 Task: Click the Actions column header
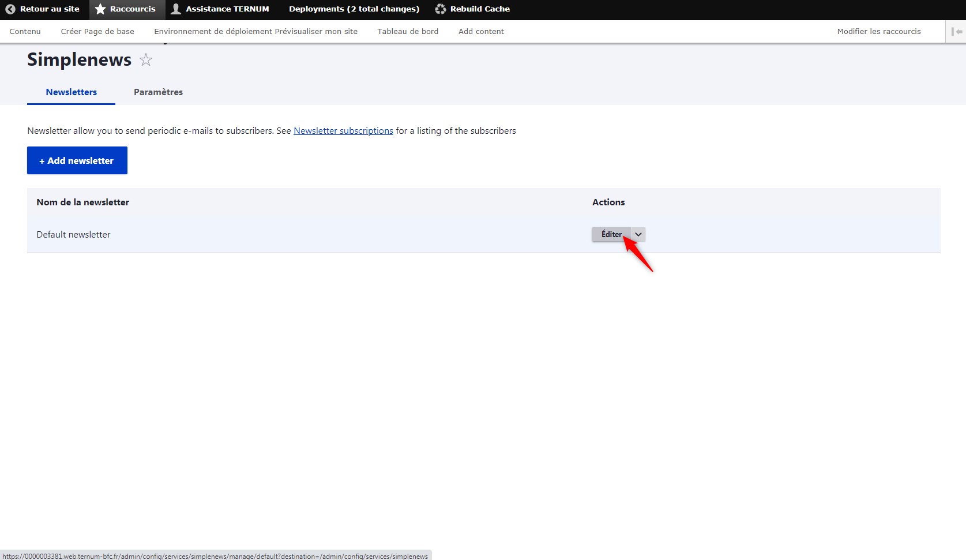click(608, 202)
